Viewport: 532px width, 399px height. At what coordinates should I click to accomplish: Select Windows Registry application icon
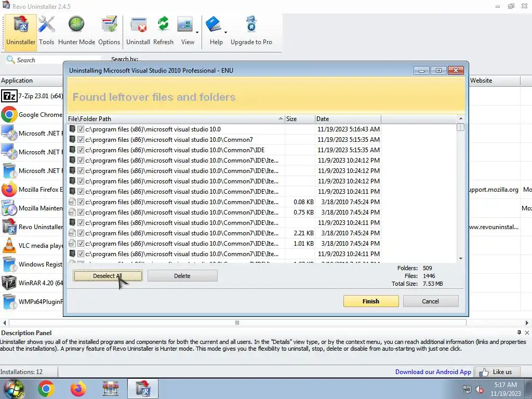[9, 264]
